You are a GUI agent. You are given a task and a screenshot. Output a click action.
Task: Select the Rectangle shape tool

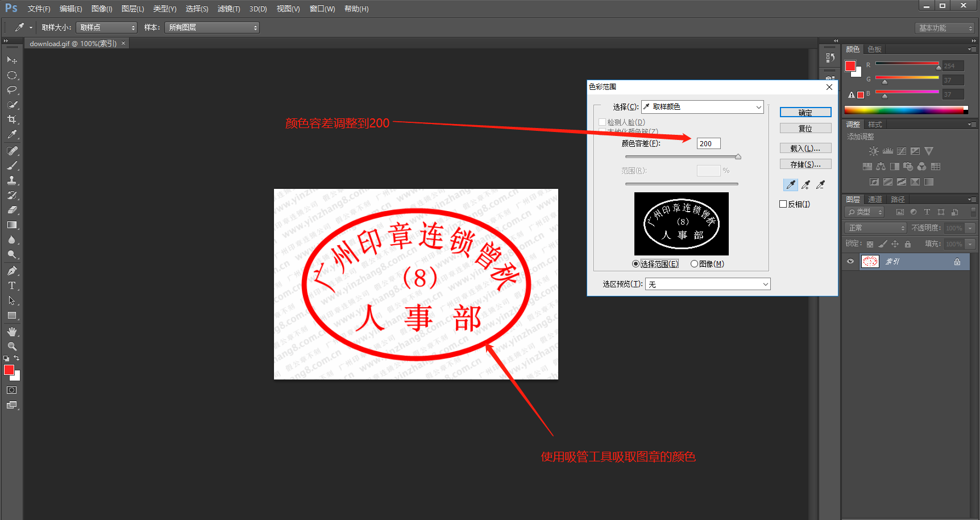(12, 315)
